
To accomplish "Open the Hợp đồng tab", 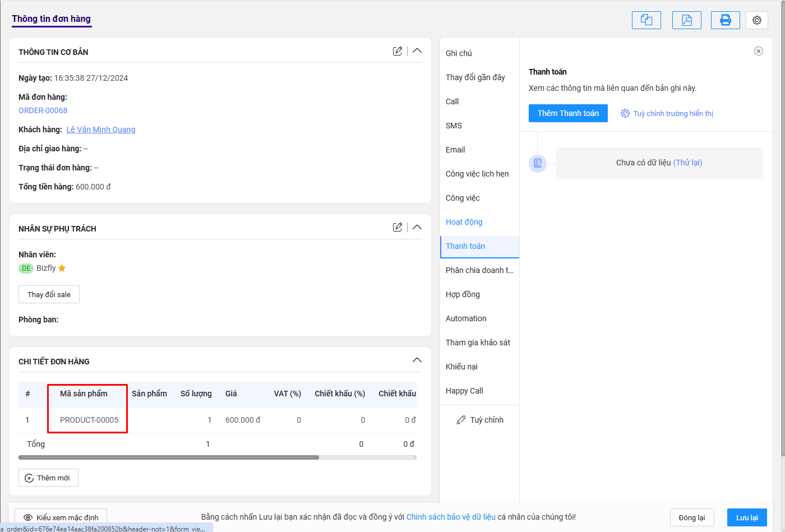I will (463, 294).
